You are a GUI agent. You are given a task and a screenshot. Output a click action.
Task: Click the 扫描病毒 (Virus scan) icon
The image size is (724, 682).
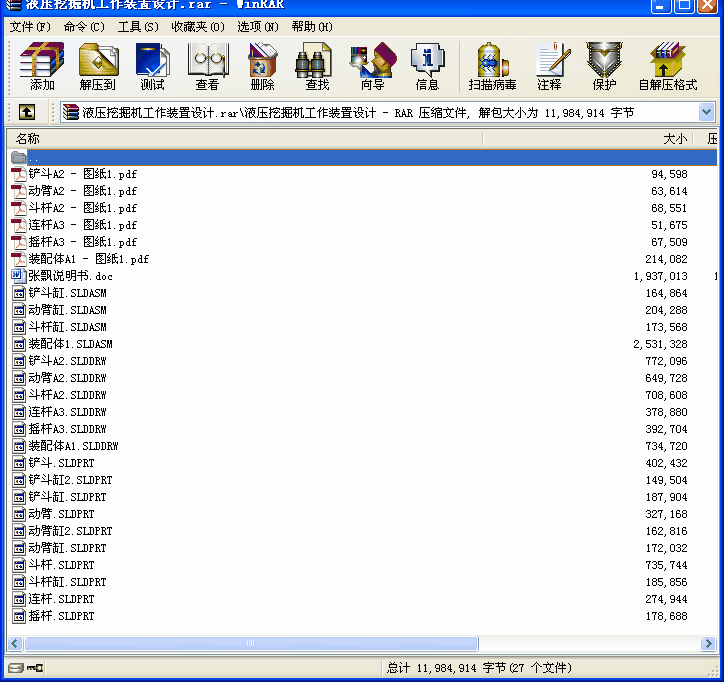pos(492,66)
